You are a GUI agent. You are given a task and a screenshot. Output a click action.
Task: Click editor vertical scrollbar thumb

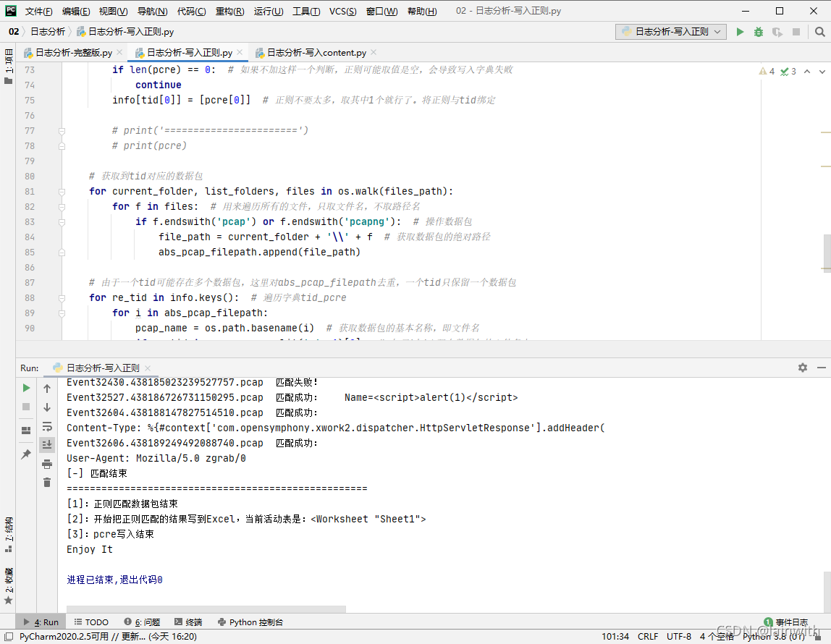click(827, 253)
